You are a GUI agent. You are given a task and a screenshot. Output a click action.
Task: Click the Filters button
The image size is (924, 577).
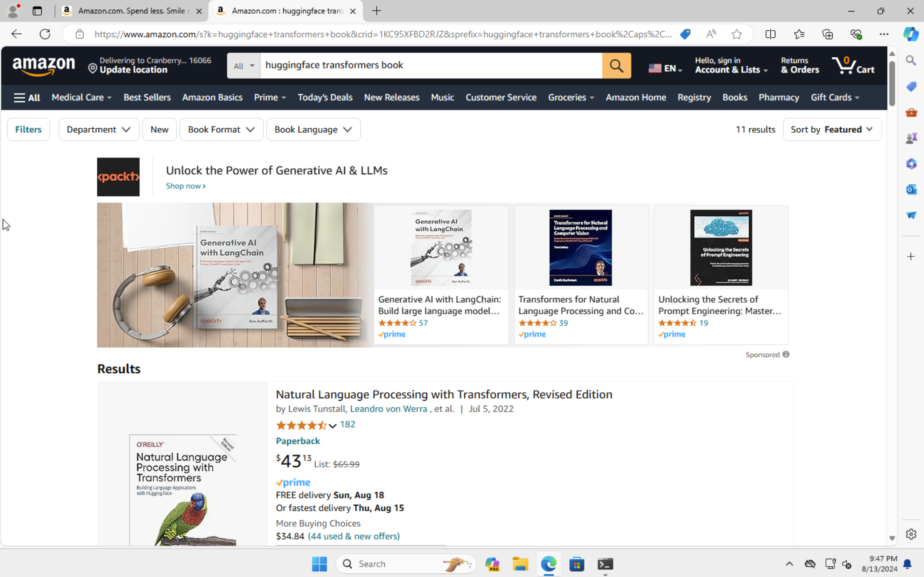28,130
